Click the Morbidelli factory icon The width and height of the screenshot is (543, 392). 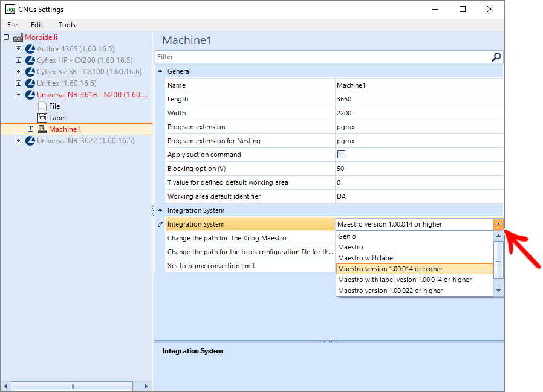(18, 37)
